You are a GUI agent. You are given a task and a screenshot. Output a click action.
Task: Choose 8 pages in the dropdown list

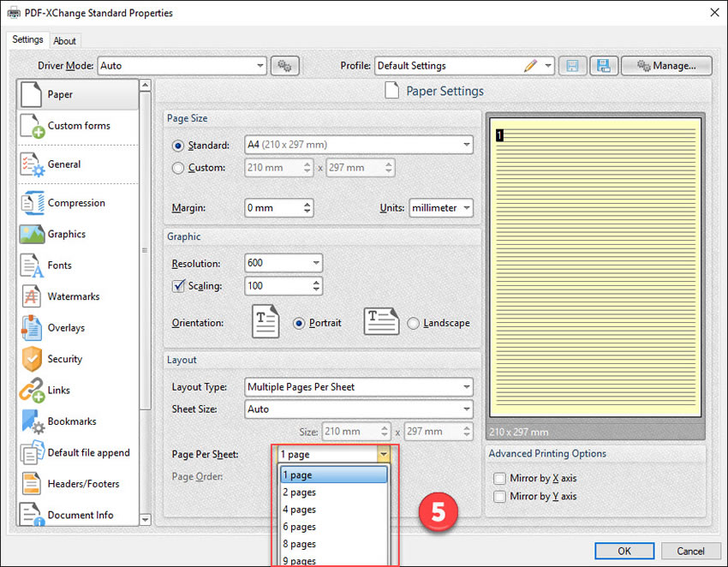pyautogui.click(x=333, y=544)
